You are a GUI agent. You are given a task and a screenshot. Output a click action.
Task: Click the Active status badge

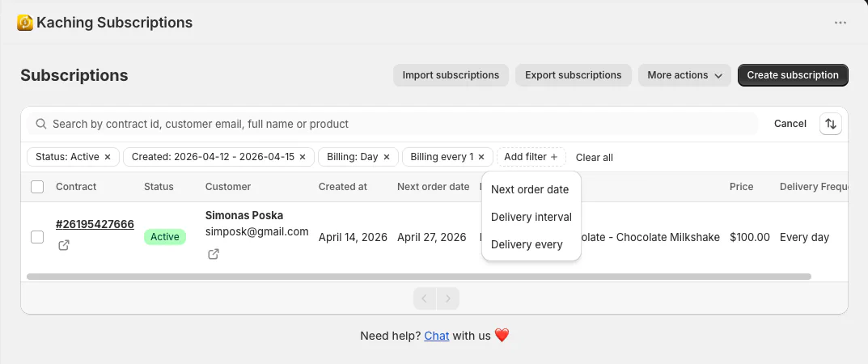[x=165, y=237]
